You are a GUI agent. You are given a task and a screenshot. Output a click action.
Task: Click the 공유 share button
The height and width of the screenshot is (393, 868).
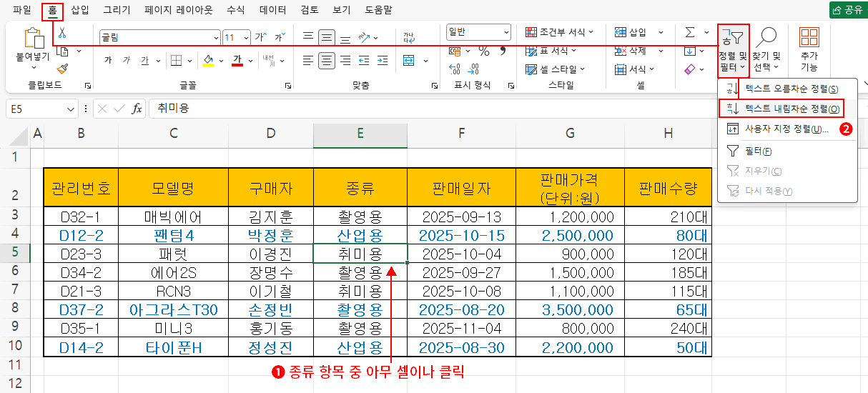pyautogui.click(x=847, y=10)
